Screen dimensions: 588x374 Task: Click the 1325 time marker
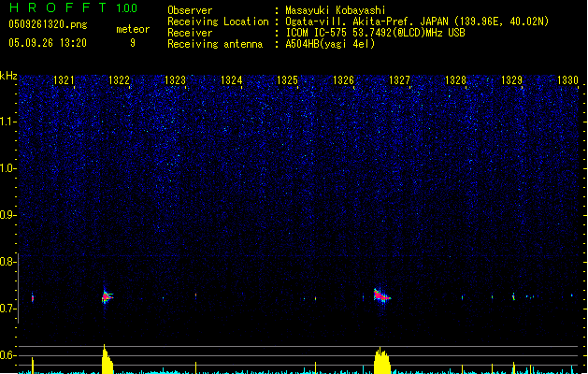287,80
